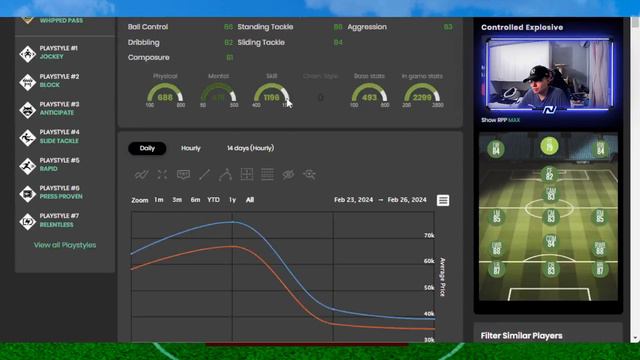
Task: Click the Sliding Tackle stat row
Action: coord(290,42)
